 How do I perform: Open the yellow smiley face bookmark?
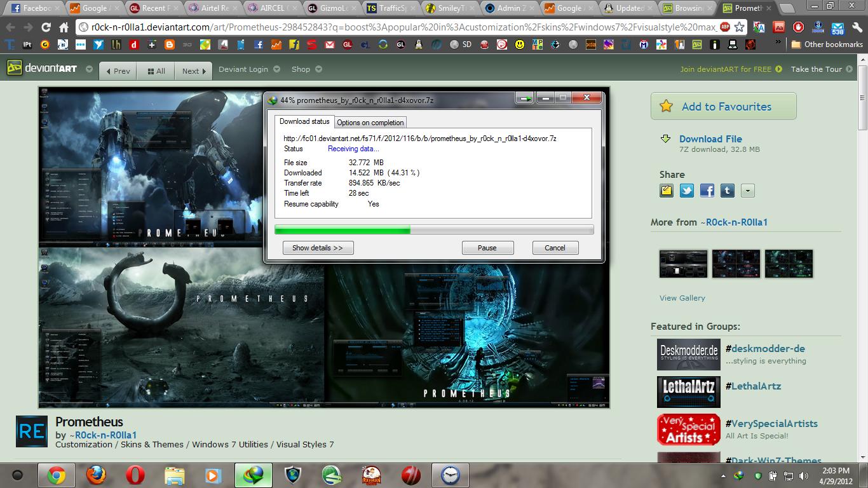point(520,44)
